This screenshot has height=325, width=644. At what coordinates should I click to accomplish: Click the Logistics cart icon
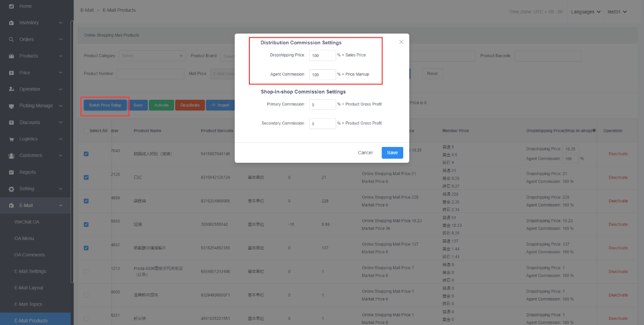click(11, 139)
